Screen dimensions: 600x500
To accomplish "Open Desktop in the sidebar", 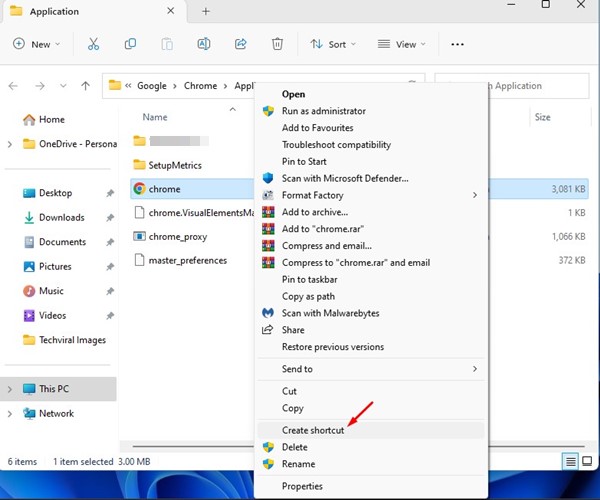I will click(x=47, y=193).
